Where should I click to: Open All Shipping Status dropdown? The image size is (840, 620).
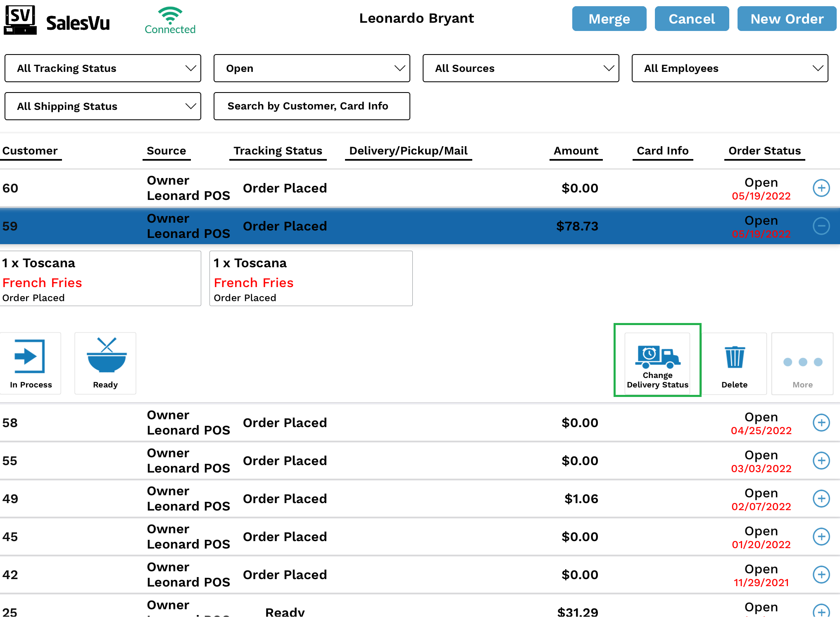103,106
